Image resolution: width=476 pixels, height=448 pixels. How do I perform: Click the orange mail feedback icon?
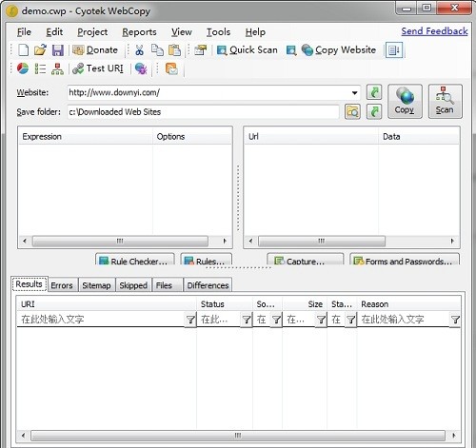(171, 68)
